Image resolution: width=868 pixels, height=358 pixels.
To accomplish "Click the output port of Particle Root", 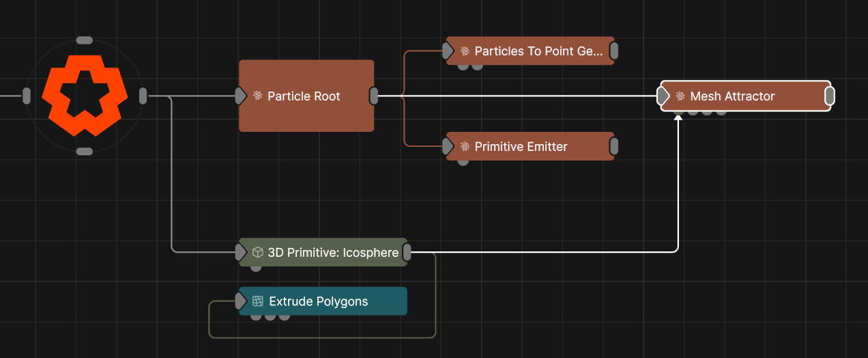I will click(x=374, y=96).
